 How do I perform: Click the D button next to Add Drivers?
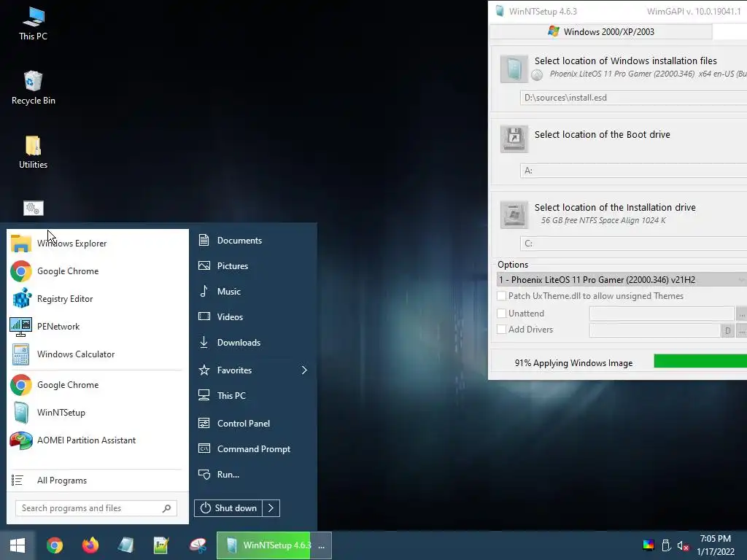click(x=727, y=330)
